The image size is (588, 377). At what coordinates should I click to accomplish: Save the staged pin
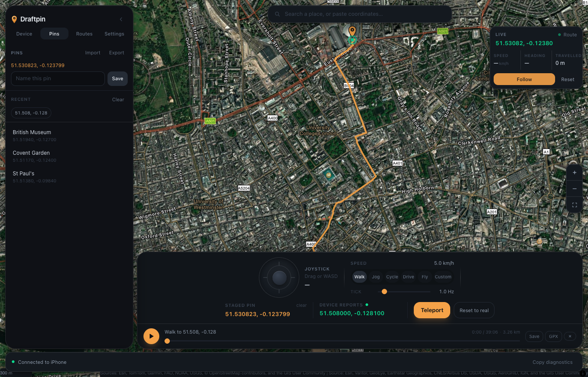click(x=118, y=78)
